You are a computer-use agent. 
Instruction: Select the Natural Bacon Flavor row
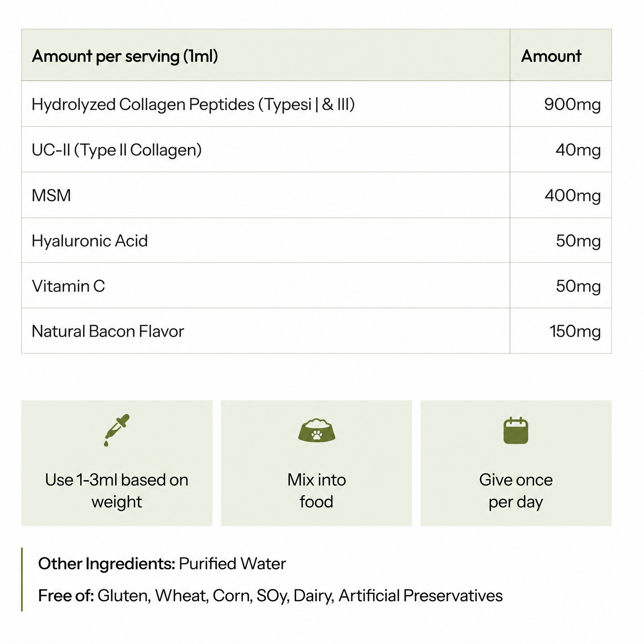pos(316,331)
